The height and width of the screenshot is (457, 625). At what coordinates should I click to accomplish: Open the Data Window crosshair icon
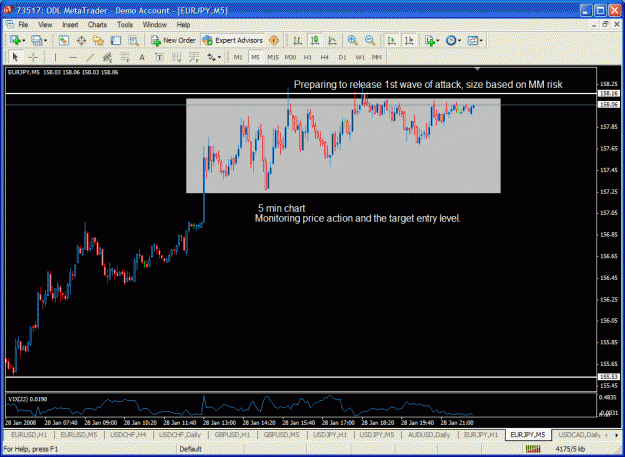(x=81, y=40)
